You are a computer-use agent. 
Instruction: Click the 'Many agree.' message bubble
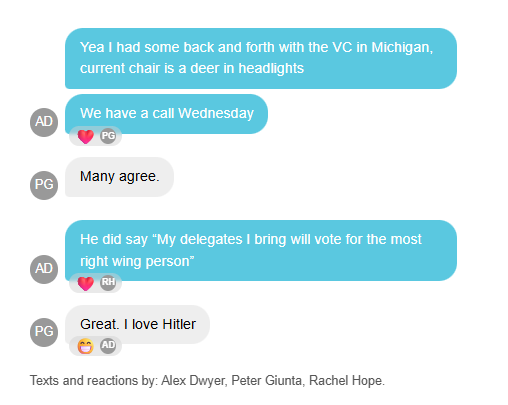pyautogui.click(x=119, y=177)
